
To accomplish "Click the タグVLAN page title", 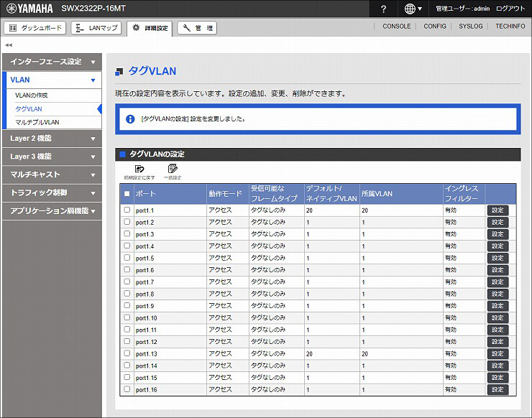I will coord(152,71).
